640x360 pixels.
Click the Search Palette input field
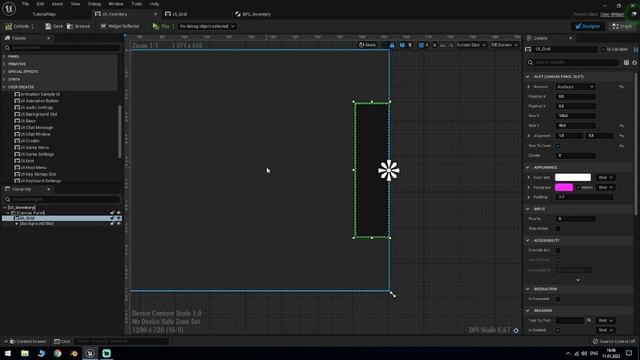(62, 48)
